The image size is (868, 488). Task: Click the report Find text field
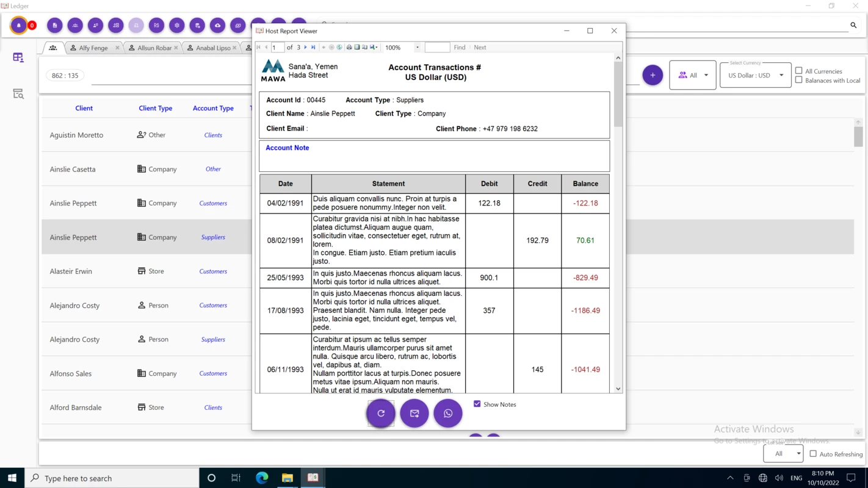[437, 48]
